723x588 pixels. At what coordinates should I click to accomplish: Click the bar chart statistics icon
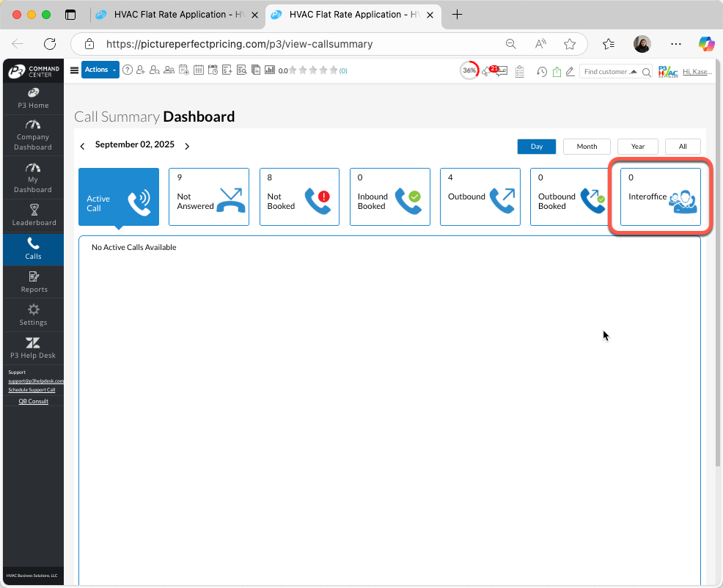click(270, 70)
